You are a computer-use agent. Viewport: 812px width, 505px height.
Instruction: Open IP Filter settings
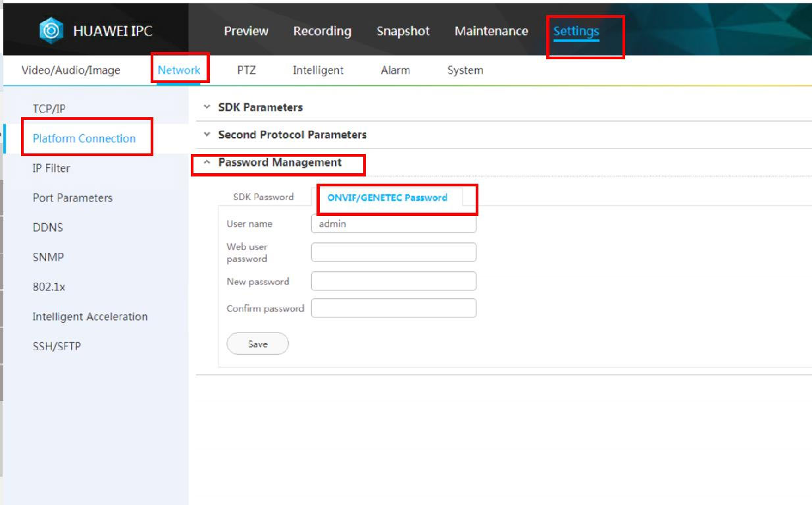[x=51, y=168]
